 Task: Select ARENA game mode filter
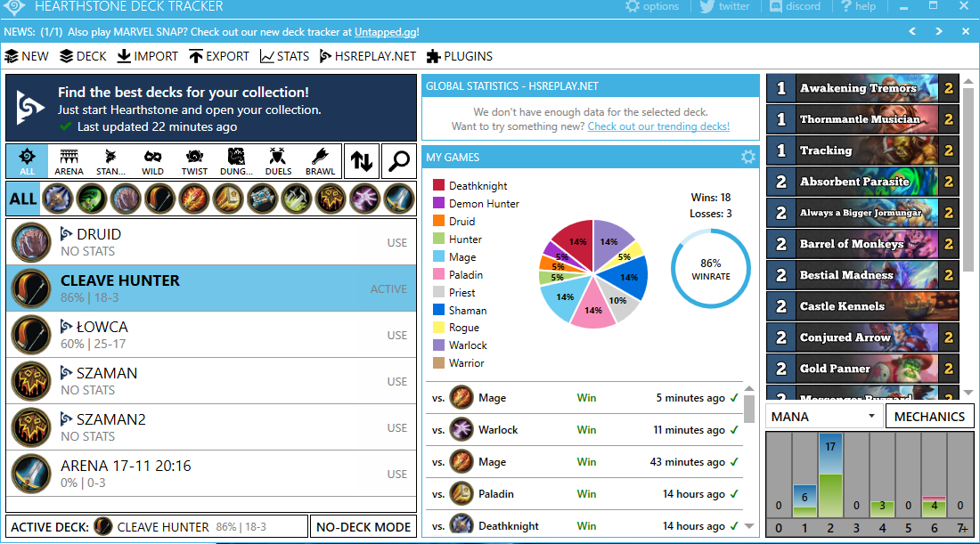(x=69, y=161)
